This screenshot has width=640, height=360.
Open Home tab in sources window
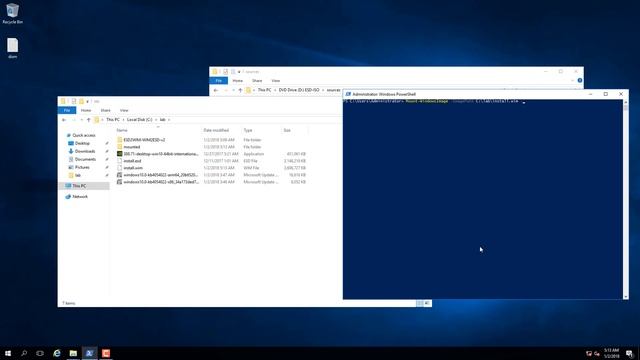[238, 80]
